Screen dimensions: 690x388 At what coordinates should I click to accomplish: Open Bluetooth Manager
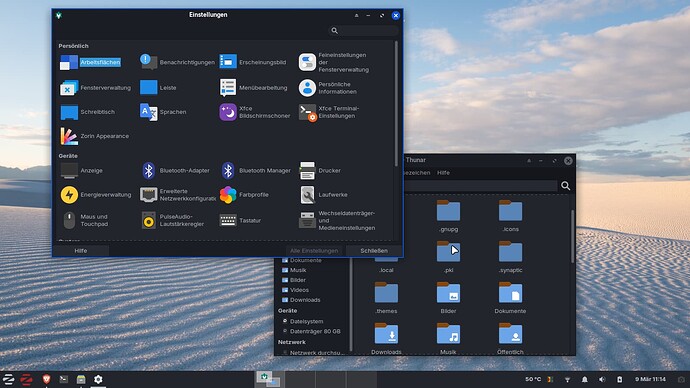point(255,170)
